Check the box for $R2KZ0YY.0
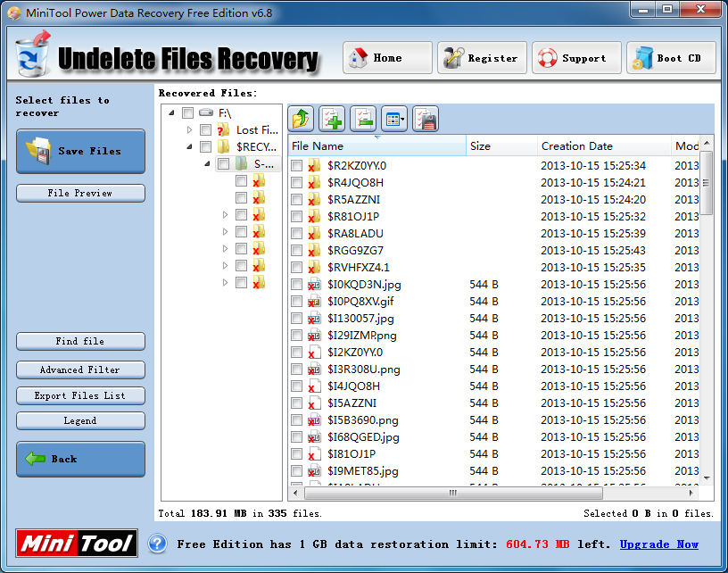The height and width of the screenshot is (573, 728). point(296,166)
